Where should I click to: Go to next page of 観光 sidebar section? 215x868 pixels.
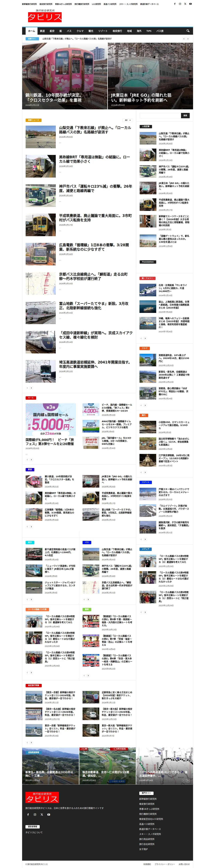[145, 472]
